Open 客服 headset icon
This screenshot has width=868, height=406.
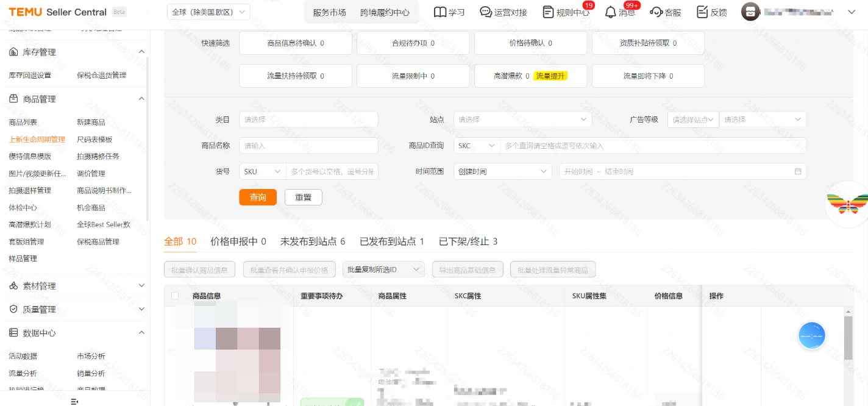[656, 12]
